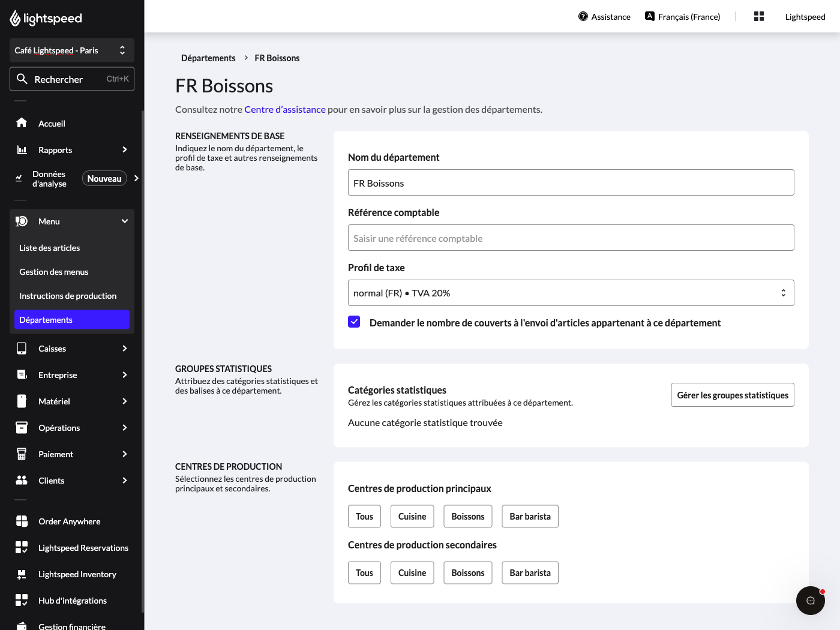Viewport: 840px width, 630px height.
Task: Open the apps grid icon
Action: [758, 16]
